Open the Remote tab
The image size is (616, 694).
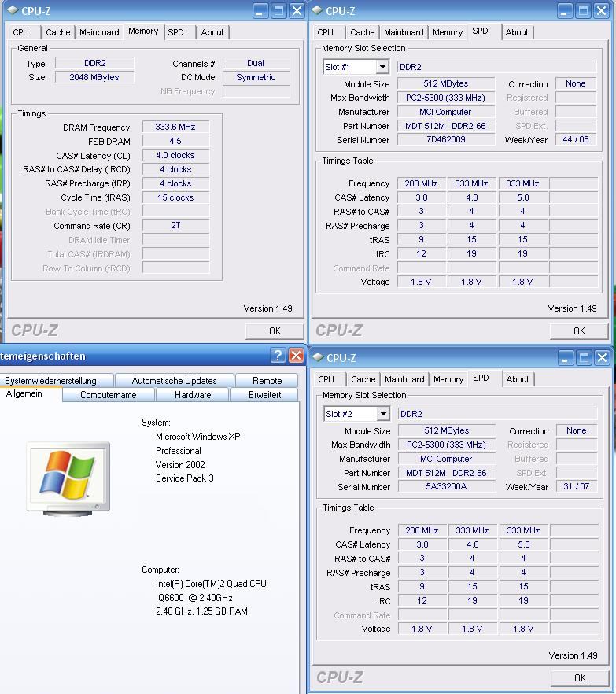pos(267,381)
